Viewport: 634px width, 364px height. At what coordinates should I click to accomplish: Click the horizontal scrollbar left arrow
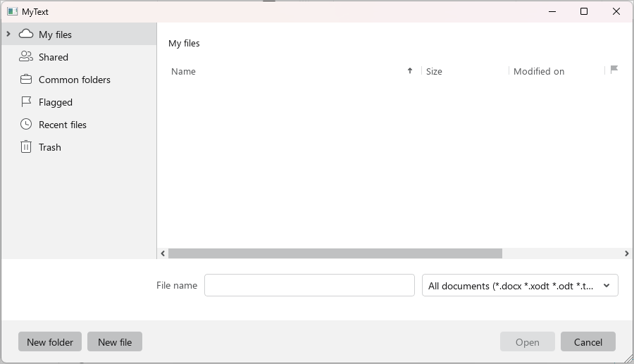[163, 253]
